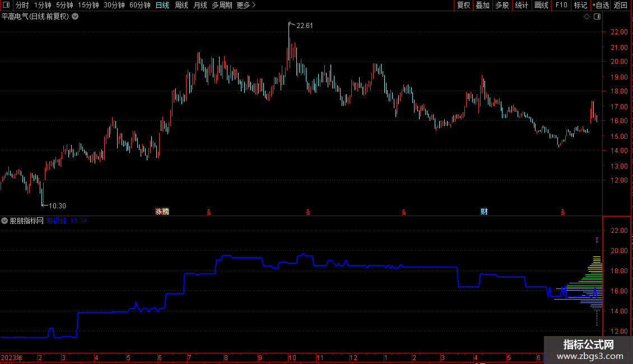Click the 标记 mark button
The width and height of the screenshot is (633, 364).
point(580,5)
